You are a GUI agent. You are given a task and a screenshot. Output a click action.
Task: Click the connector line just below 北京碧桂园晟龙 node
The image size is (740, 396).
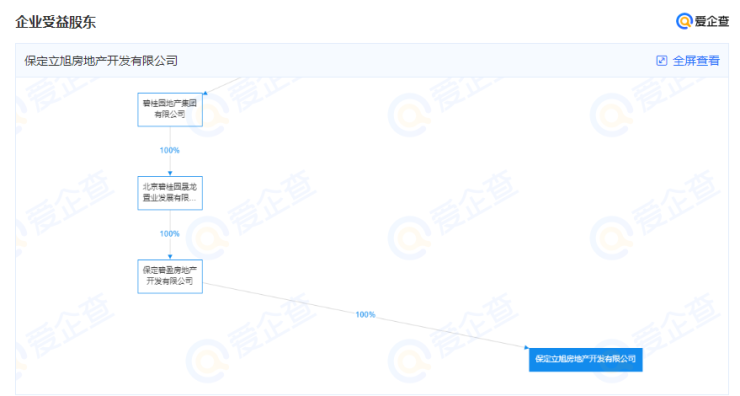[x=170, y=219]
